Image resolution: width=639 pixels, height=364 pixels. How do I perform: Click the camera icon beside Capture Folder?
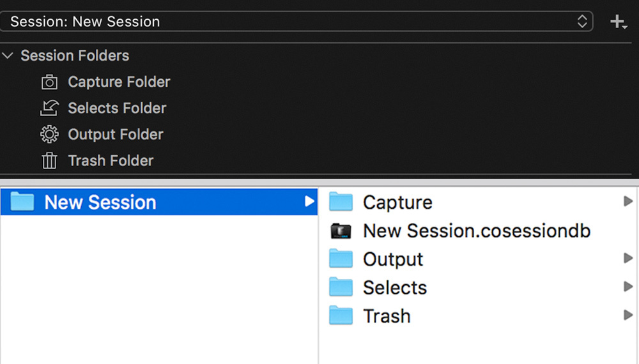coord(49,82)
